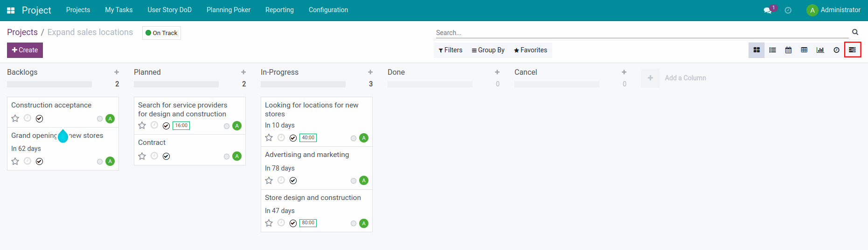Open the Configuration menu
The image size is (868, 250).
pyautogui.click(x=328, y=10)
